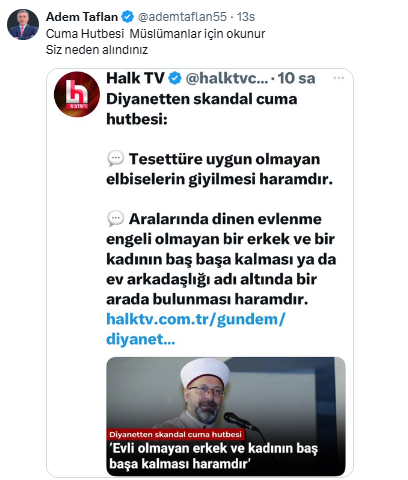Click the Adem Taflan display name

click(x=82, y=17)
